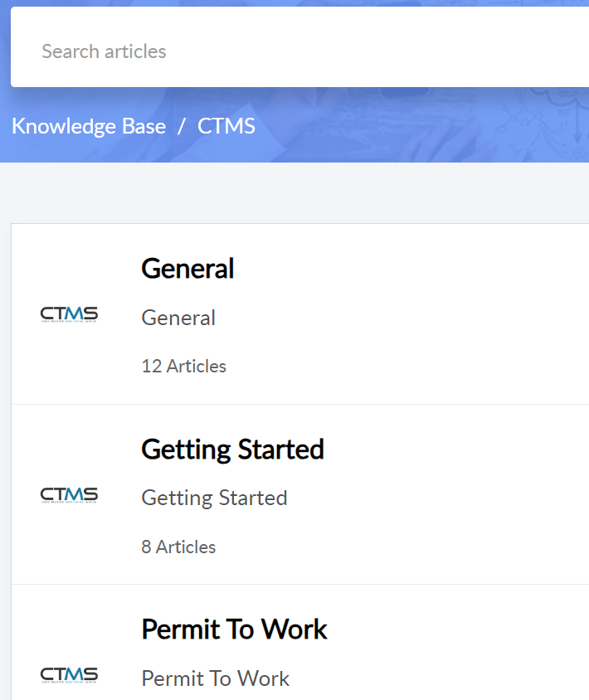The width and height of the screenshot is (589, 700).
Task: Navigate to Knowledge Base via breadcrumb
Action: (89, 126)
